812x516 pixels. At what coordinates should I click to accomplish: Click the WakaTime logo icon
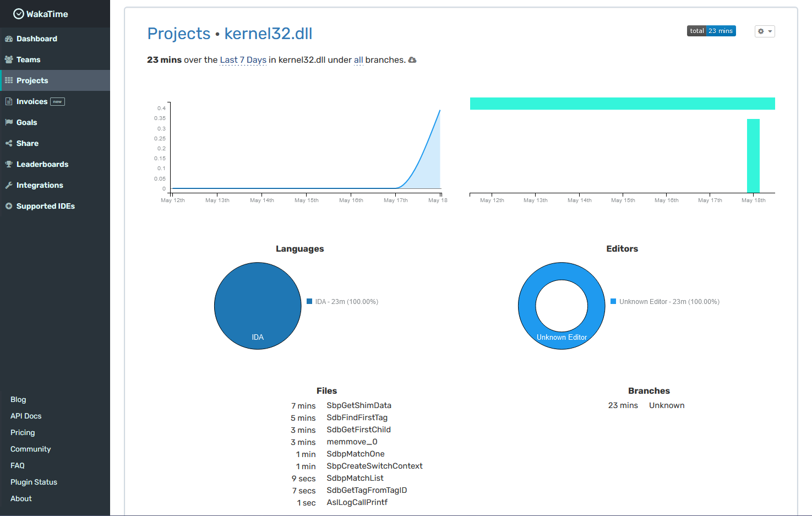click(x=19, y=14)
